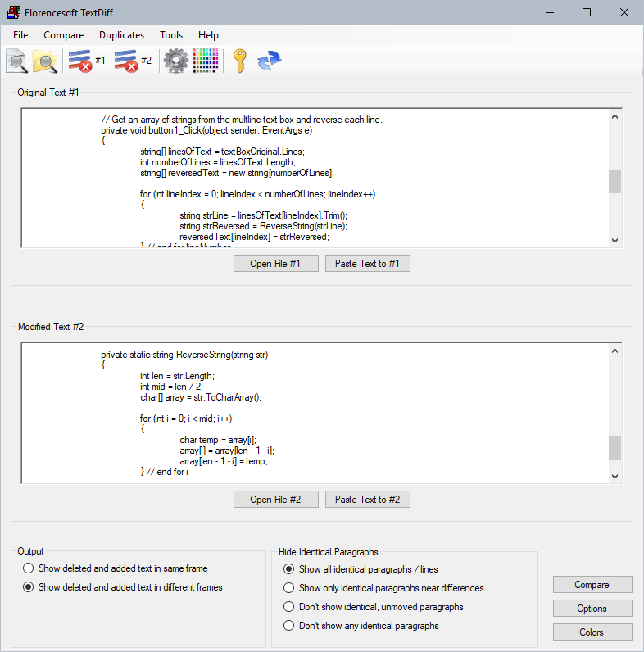Open the File menu

[x=20, y=35]
